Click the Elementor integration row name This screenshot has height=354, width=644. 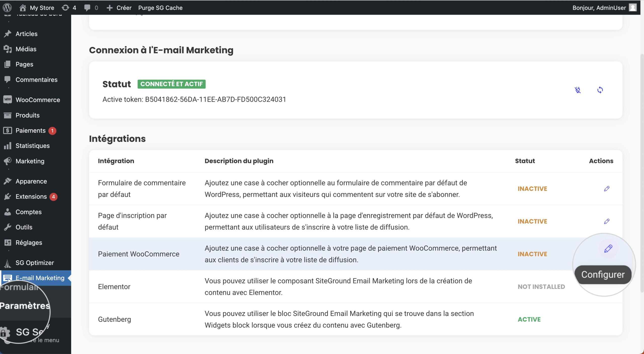(114, 287)
